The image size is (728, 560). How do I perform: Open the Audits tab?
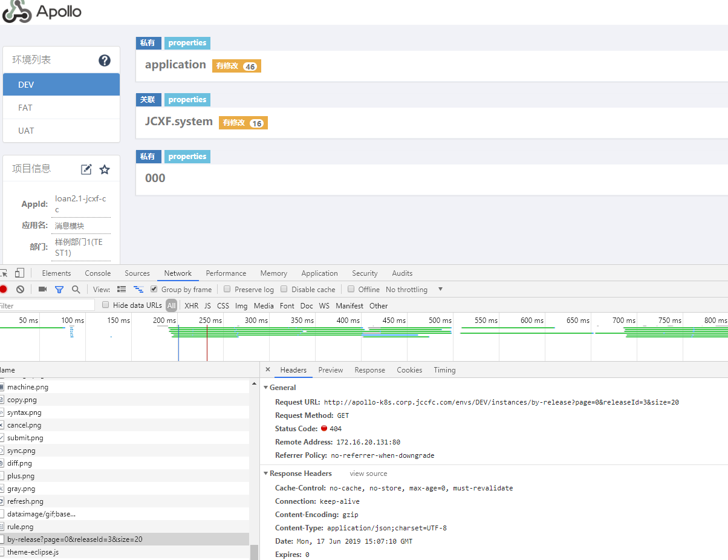point(402,273)
